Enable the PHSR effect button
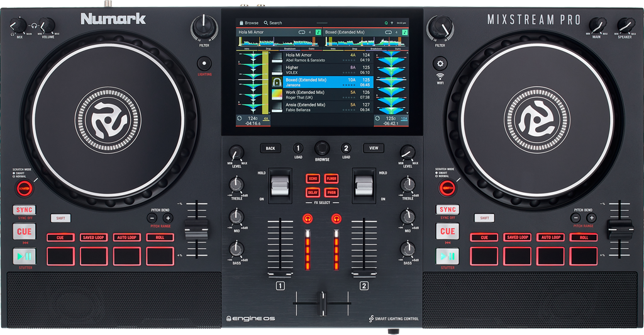Viewport: 644px width, 335px height. click(331, 192)
